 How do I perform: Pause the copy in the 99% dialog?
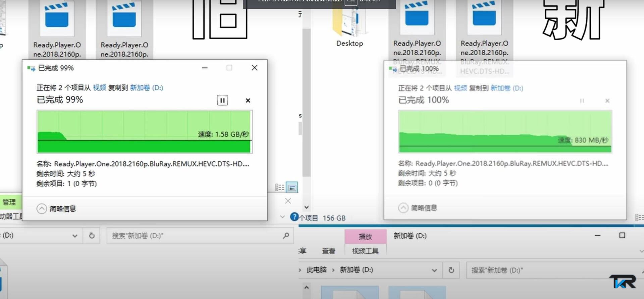point(222,100)
